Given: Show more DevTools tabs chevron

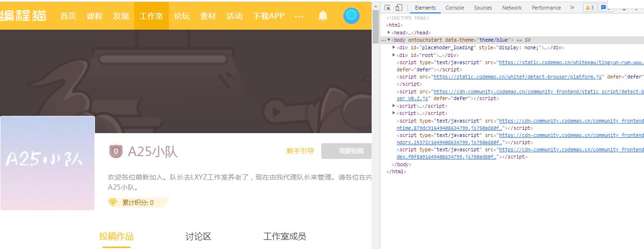Looking at the screenshot, I should point(572,8).
